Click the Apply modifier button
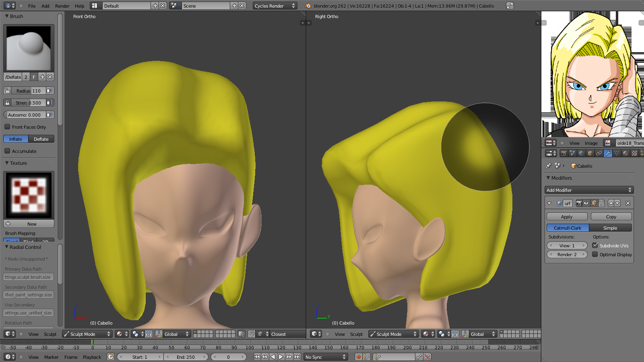Screen dimensions: 644x362 (x=567, y=217)
